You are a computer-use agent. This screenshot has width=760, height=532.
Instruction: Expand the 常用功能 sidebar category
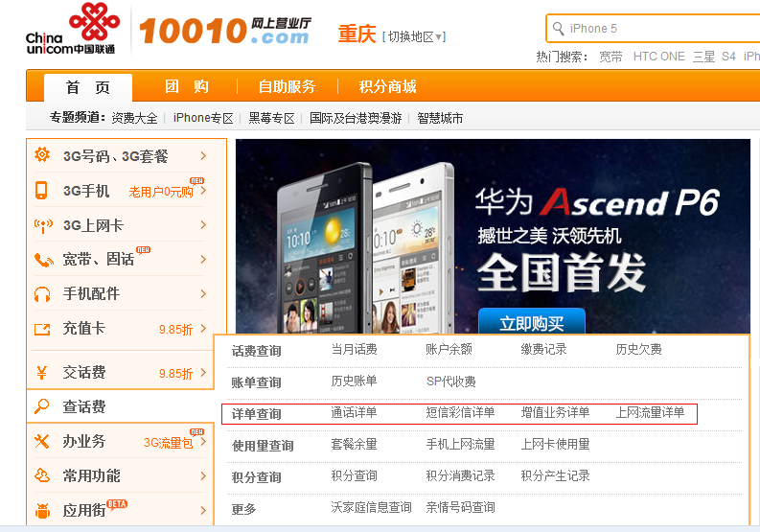(203, 475)
